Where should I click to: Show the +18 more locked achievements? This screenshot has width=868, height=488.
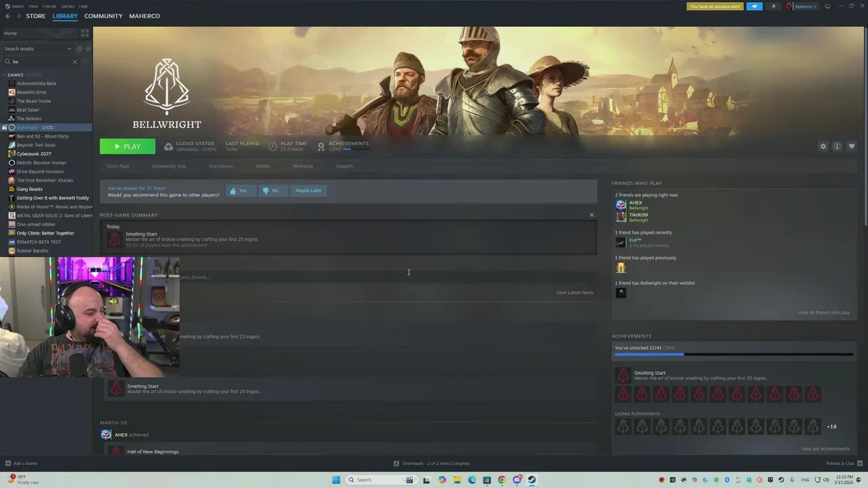pyautogui.click(x=831, y=426)
